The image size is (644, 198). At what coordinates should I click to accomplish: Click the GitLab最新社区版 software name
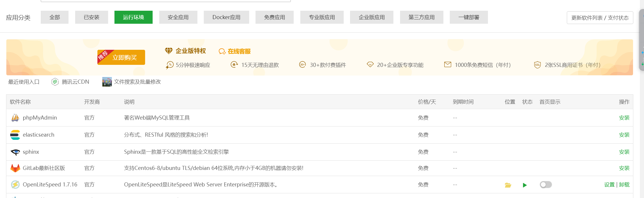(x=44, y=168)
